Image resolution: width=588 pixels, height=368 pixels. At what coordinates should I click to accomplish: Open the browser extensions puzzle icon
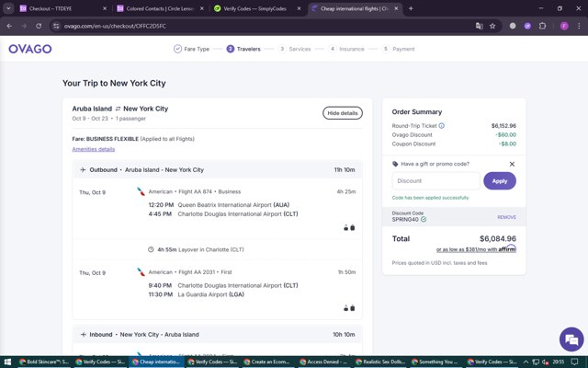542,26
